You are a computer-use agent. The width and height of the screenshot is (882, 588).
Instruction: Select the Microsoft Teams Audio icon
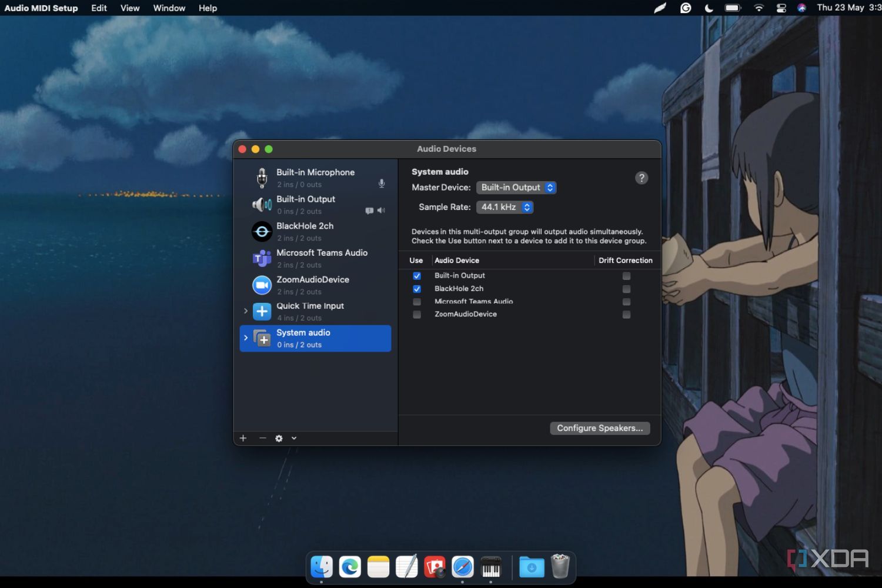(x=262, y=258)
